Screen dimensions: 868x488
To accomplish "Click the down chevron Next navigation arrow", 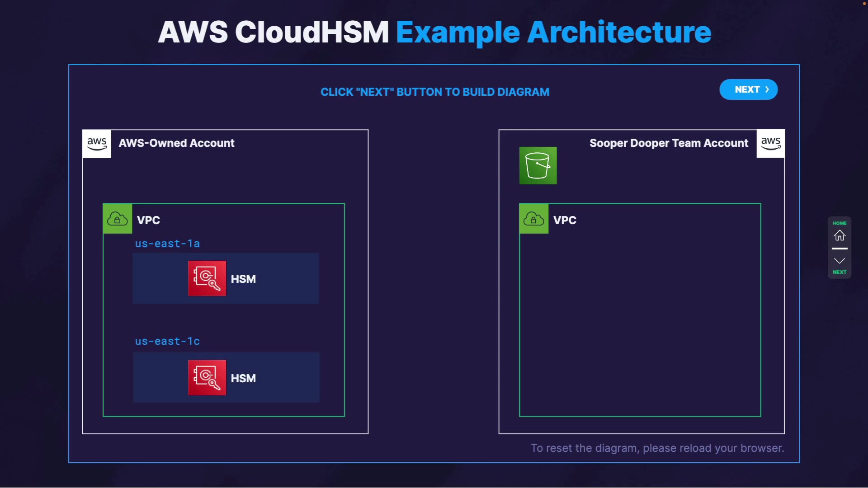I will 839,261.
